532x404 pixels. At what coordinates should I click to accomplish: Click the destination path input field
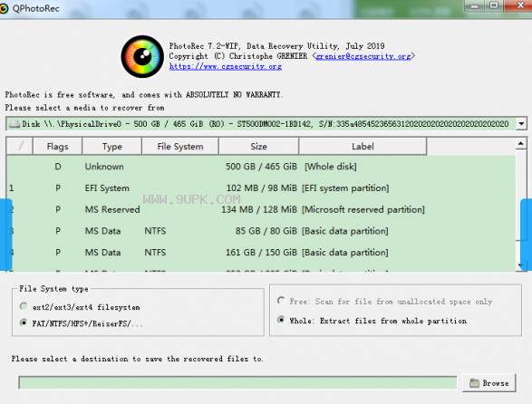tap(237, 382)
